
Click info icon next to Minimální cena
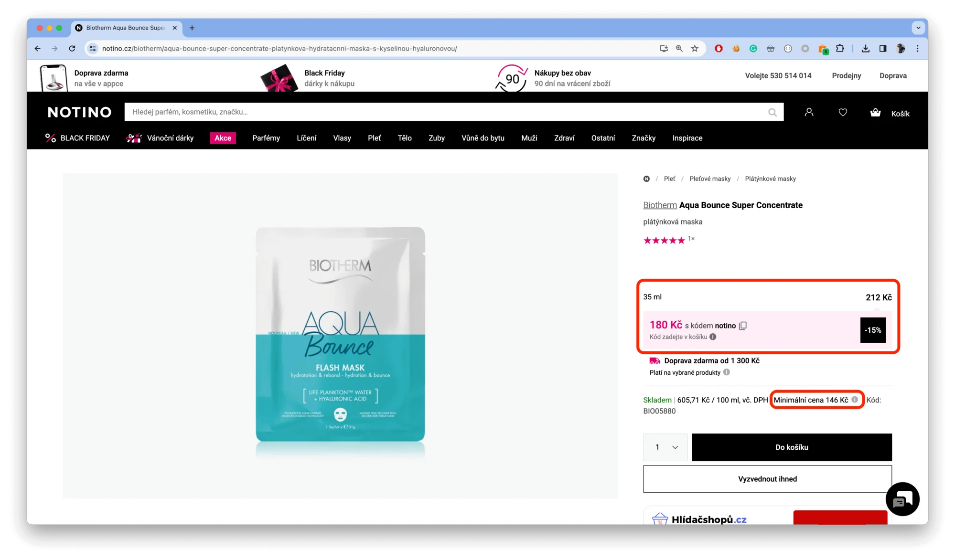coord(855,400)
